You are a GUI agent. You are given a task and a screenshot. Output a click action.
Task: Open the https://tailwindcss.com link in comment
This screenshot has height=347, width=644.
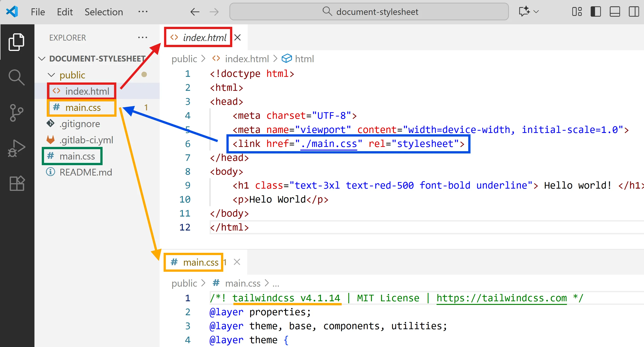pos(501,298)
